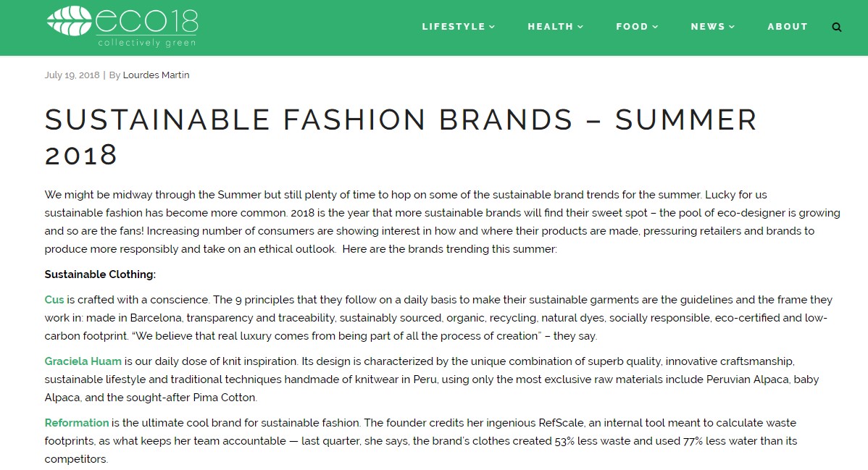Screen dimensions: 868x470
Task: Expand the Food menu chevron
Action: (x=656, y=27)
